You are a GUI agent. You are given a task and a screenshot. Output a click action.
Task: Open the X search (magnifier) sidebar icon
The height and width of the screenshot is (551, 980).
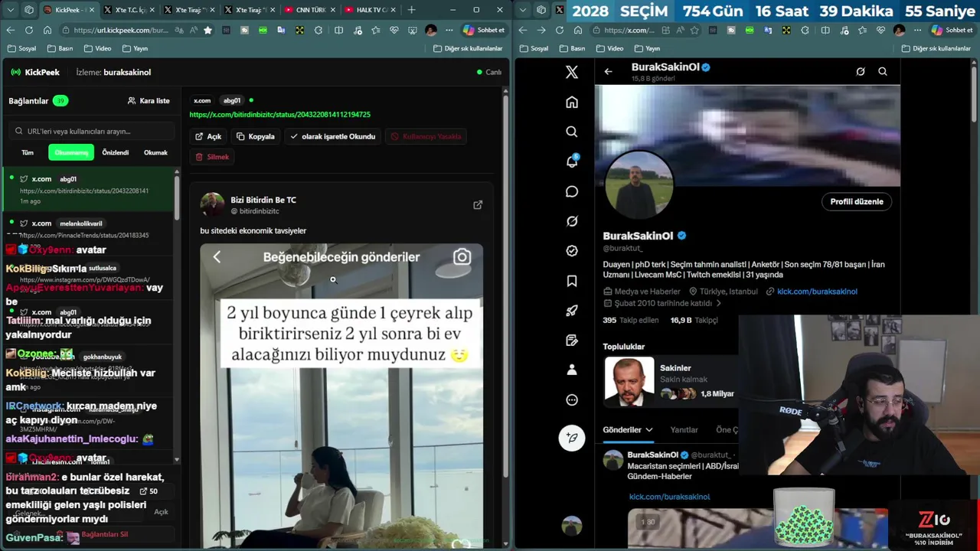click(572, 132)
